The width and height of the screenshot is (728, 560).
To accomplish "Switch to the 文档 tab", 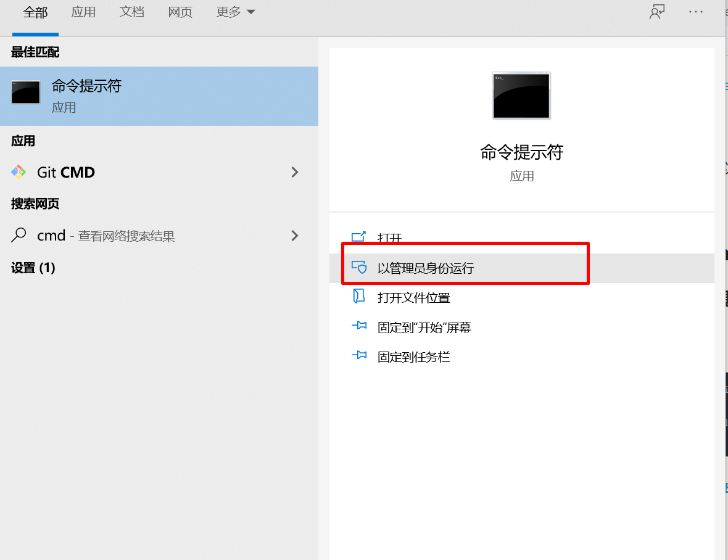I will click(x=132, y=12).
